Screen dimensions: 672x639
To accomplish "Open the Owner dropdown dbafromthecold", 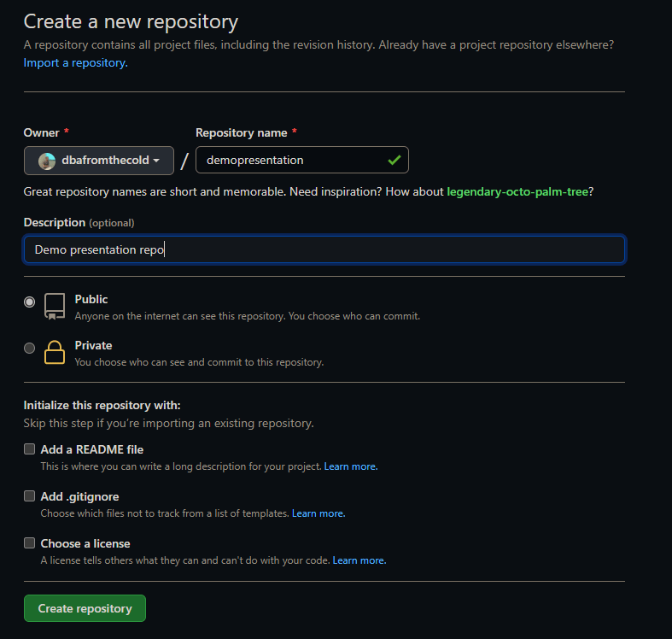I will click(99, 161).
